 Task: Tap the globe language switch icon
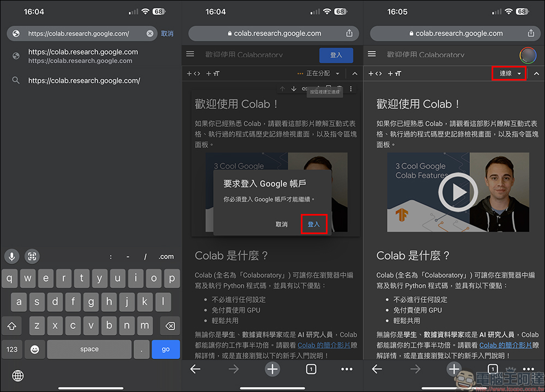18,376
